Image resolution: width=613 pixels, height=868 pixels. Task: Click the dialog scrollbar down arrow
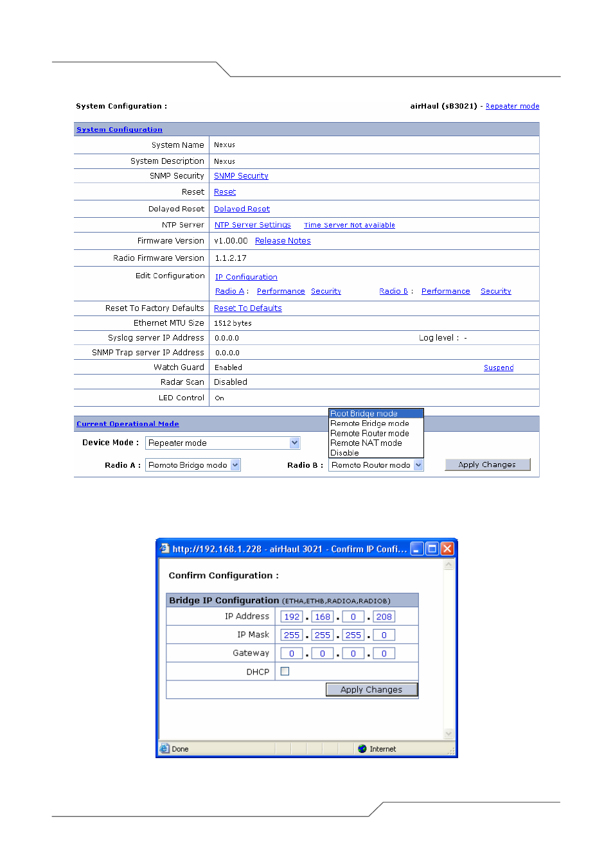(449, 733)
